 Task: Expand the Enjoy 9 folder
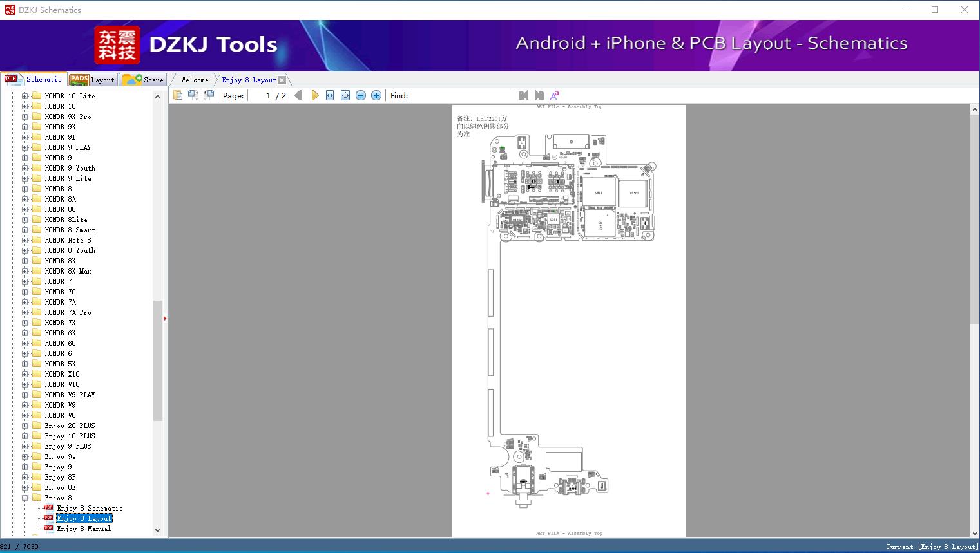click(24, 467)
